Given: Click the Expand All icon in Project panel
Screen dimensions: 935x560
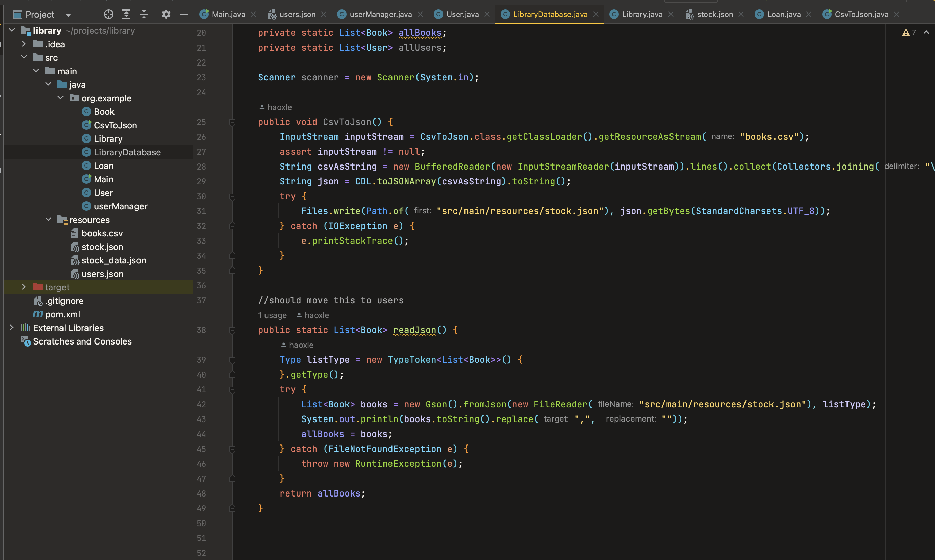Looking at the screenshot, I should pos(126,14).
